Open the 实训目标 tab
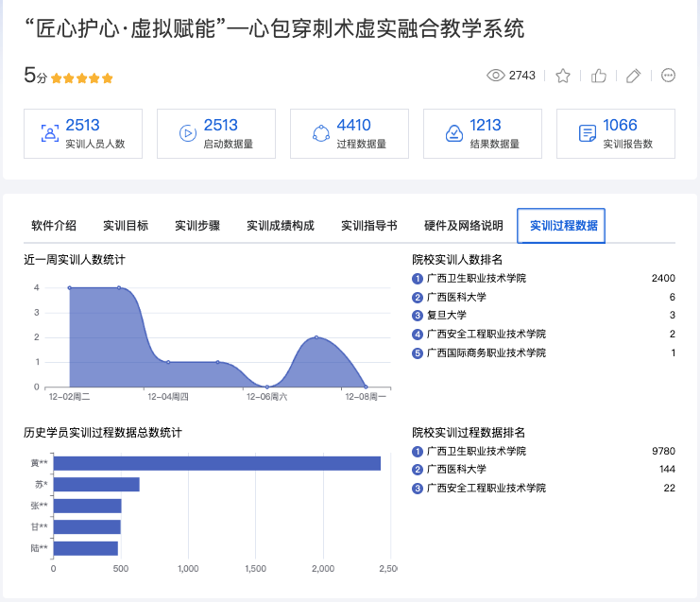 click(126, 226)
